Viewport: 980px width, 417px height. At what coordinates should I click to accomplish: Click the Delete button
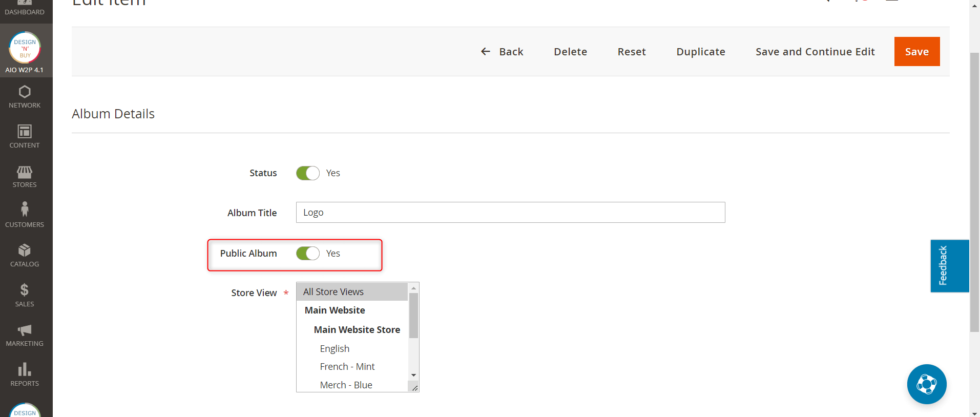[571, 52]
